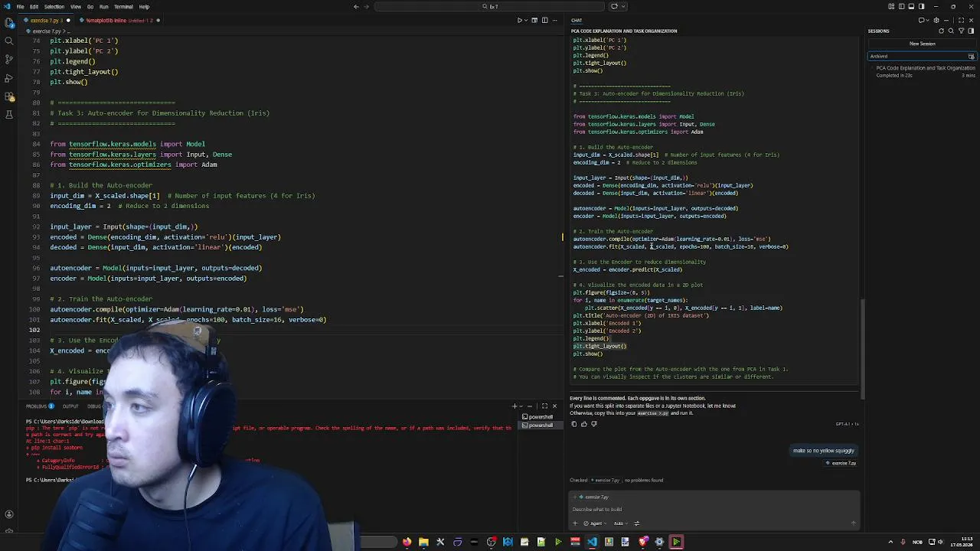Viewport: 980px width, 551px height.
Task: Open the Source Control view
Action: [x=8, y=59]
